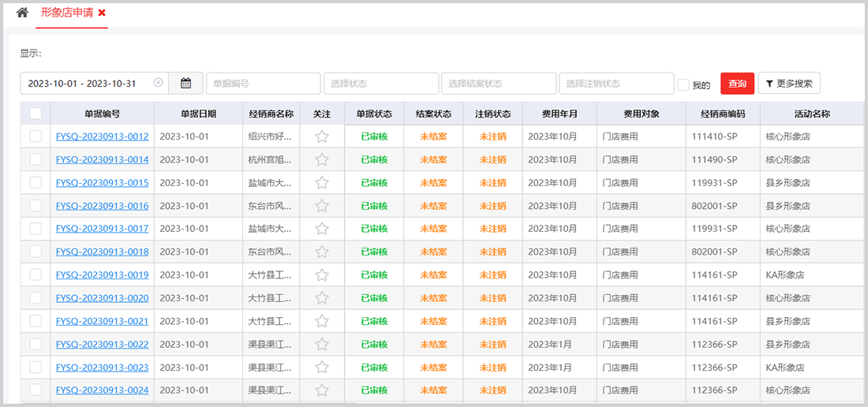868x407 pixels.
Task: Open the 更多搜索 filter button
Action: 788,84
